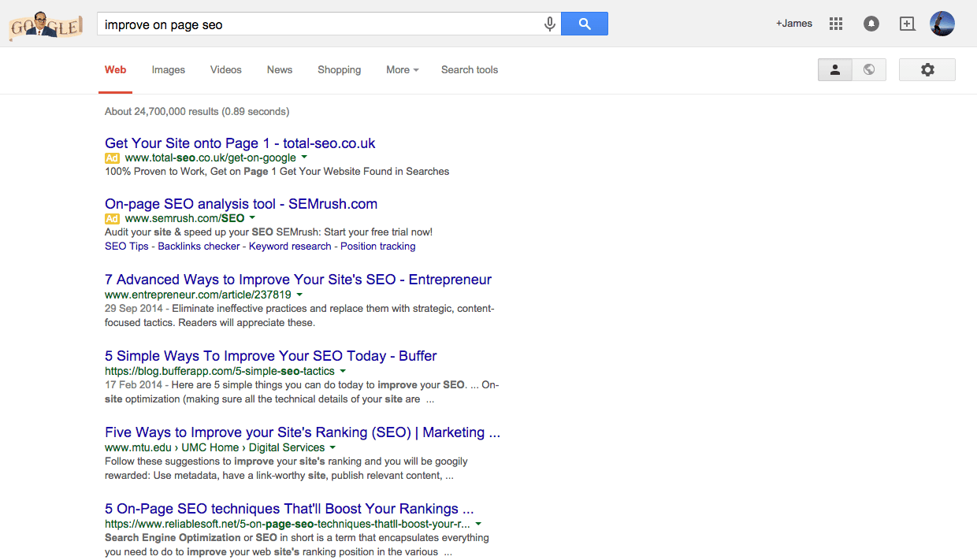The image size is (977, 560).
Task: Click the mtu.edu breadcrumb text
Action: (x=215, y=447)
